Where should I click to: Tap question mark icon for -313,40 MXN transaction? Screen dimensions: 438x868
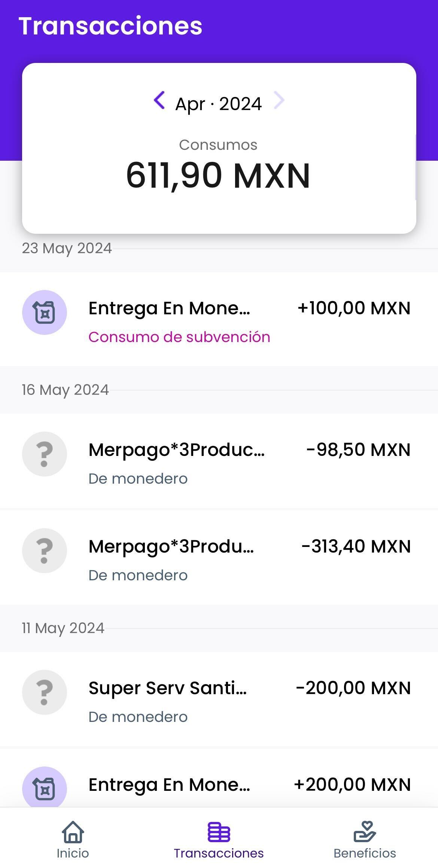tap(45, 551)
